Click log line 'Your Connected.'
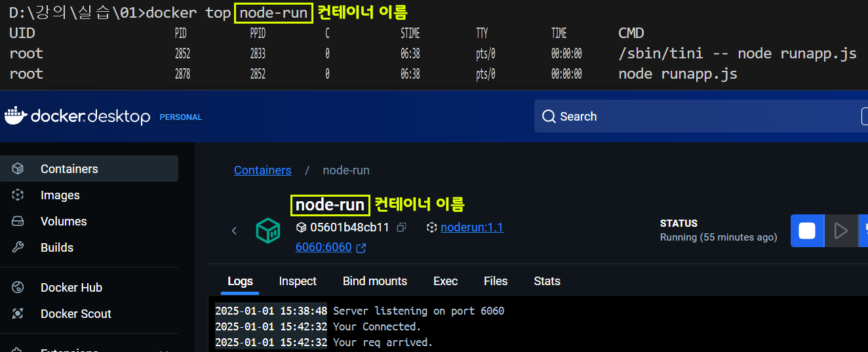 tap(377, 326)
